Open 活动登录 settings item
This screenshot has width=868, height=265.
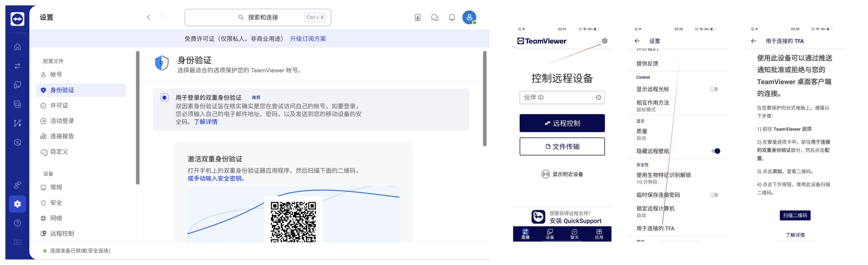coord(81,121)
